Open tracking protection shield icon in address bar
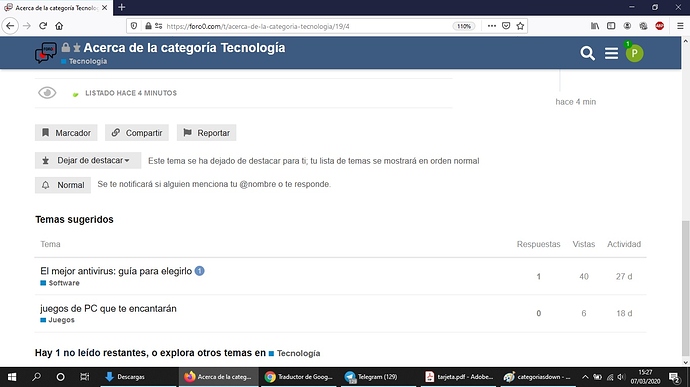The width and height of the screenshot is (690, 387). click(x=134, y=26)
